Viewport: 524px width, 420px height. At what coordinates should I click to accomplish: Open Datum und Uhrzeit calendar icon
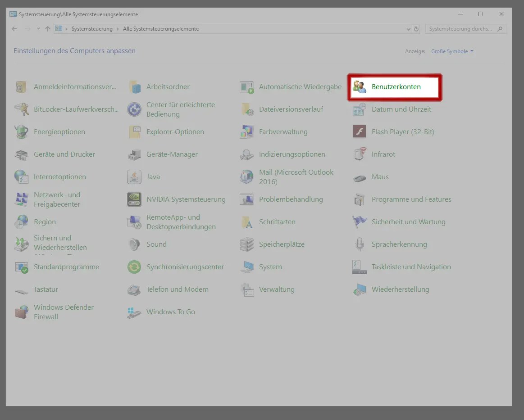coord(359,109)
